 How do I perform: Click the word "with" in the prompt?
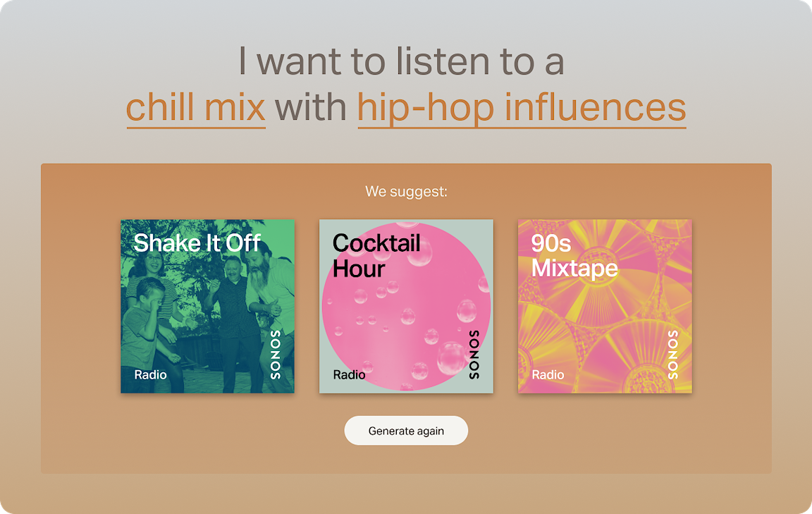tap(311, 107)
